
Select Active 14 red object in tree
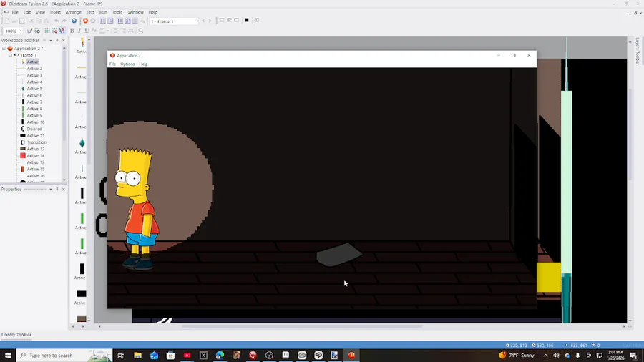click(x=35, y=155)
